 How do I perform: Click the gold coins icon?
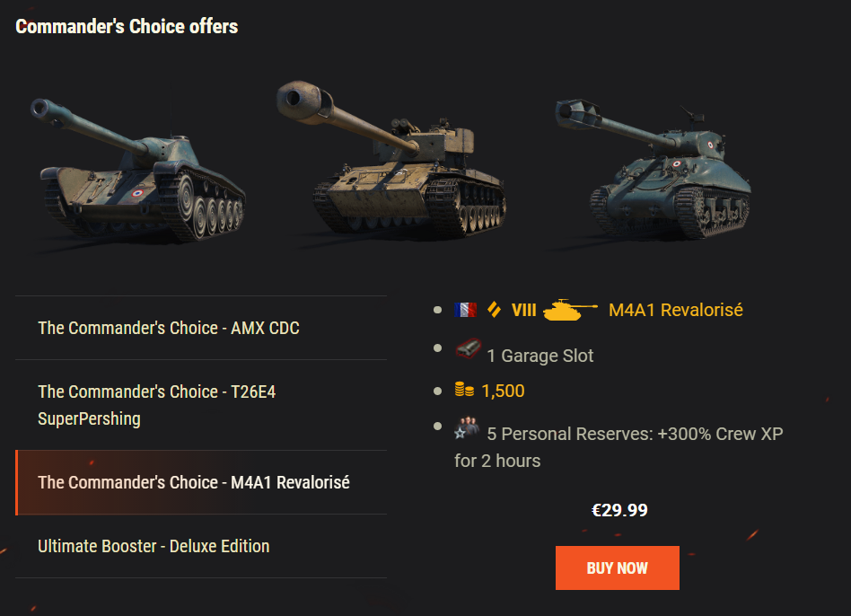(x=464, y=391)
